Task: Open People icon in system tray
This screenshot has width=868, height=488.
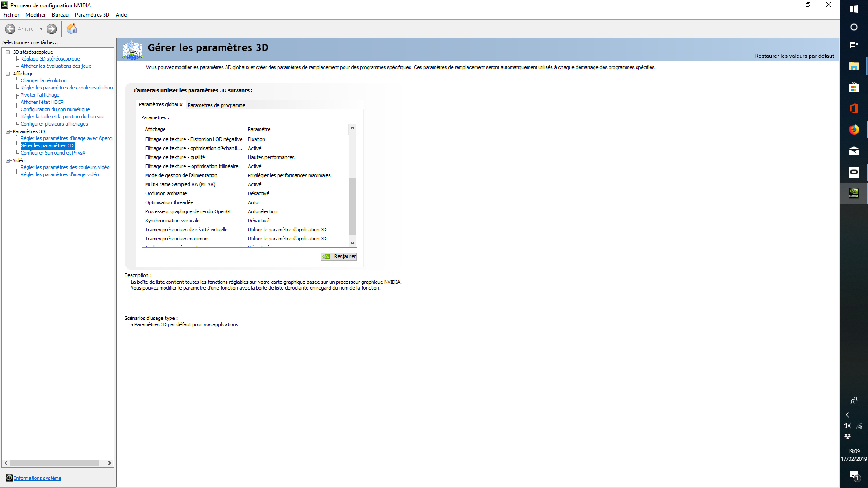Action: point(854,400)
